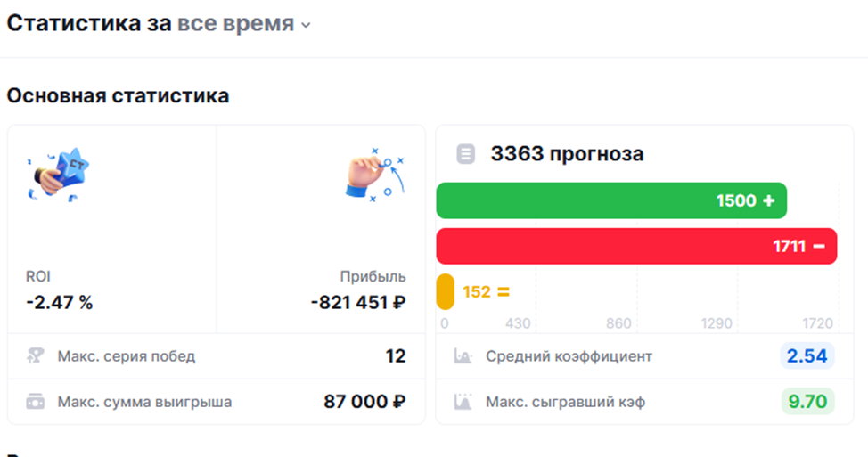This screenshot has height=457, width=868.
Task: Click the profit value -821 451 ₽
Action: (x=358, y=303)
